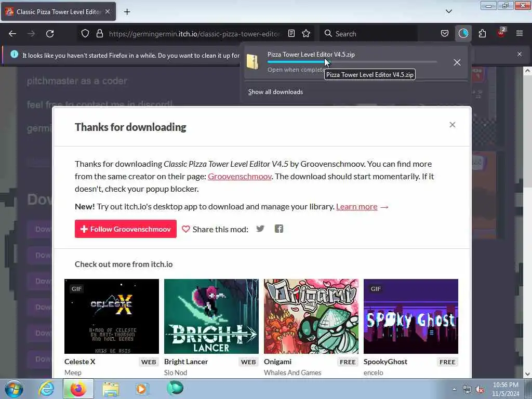Click the download progress bar for the zip
Viewport: 532px width, 399px height.
(x=352, y=62)
